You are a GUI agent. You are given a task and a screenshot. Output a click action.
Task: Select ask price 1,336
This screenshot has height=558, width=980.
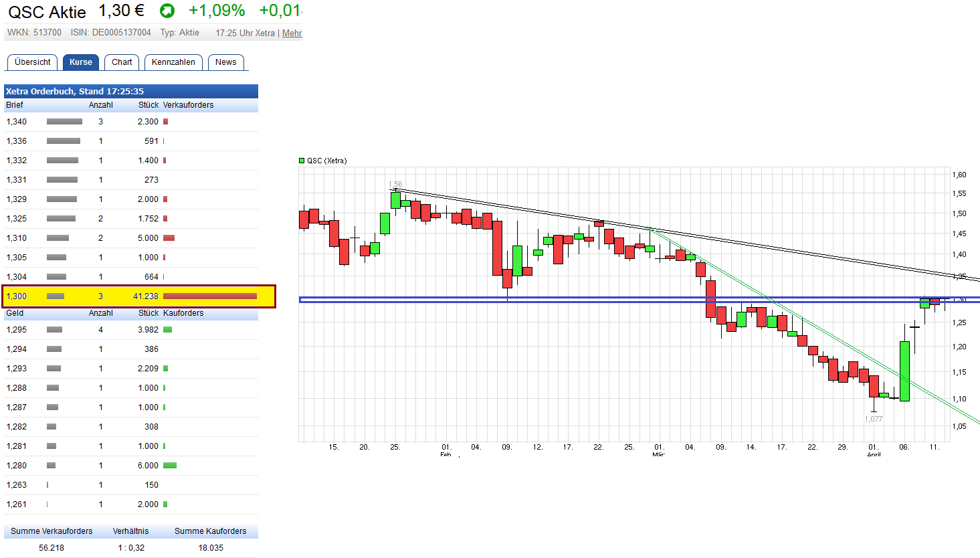(x=17, y=141)
